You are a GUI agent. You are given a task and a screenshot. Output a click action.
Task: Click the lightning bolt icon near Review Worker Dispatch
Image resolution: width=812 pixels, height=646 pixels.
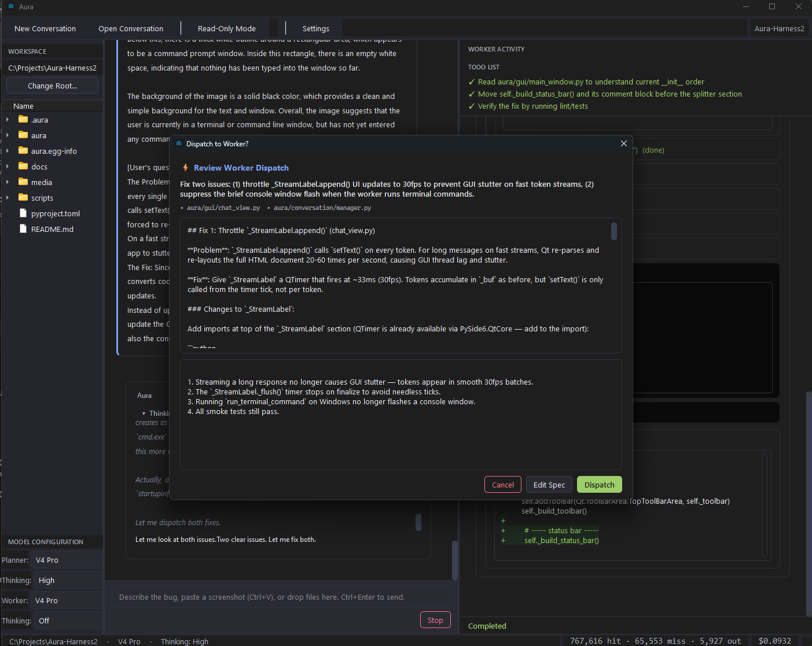tap(185, 168)
